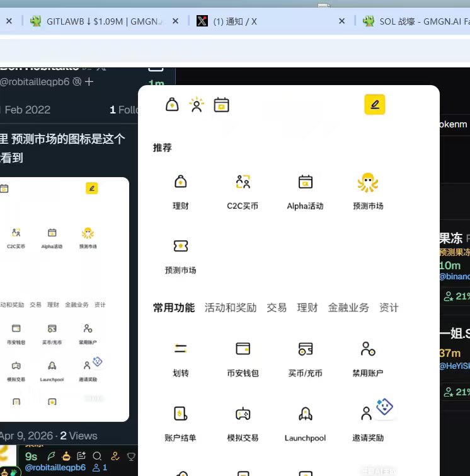This screenshot has width=470, height=476.
Task: Close the 通知 / X browser tab
Action: pyautogui.click(x=341, y=21)
